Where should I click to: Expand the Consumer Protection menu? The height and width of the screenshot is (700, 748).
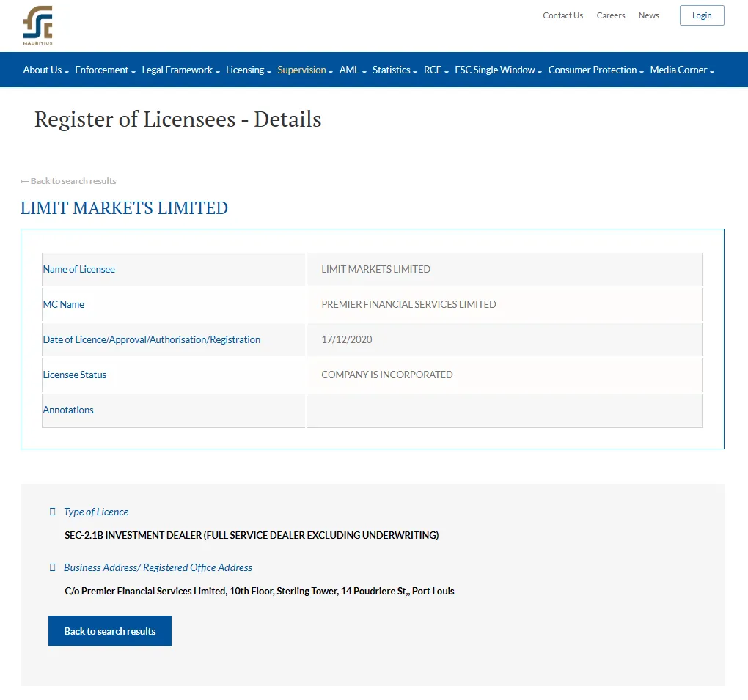(595, 70)
